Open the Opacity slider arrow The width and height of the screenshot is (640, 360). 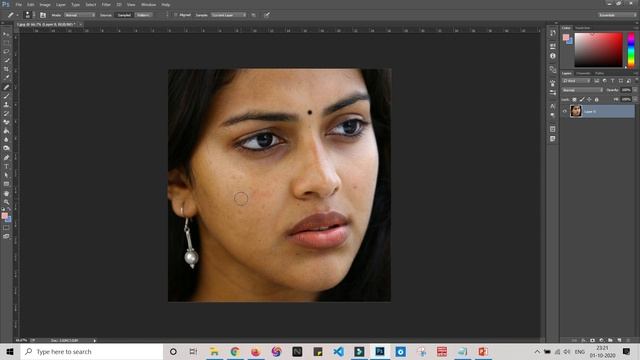[635, 90]
